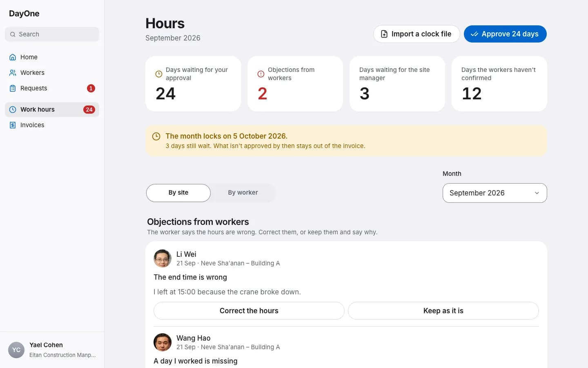Viewport: 588px width, 368px height.
Task: Click the search magnifier icon
Action: (13, 34)
